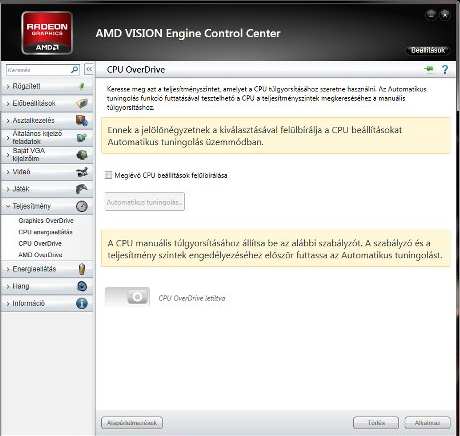Click the Teljesítmény gauge icon
Screen dimensions: 460x436
coord(82,206)
